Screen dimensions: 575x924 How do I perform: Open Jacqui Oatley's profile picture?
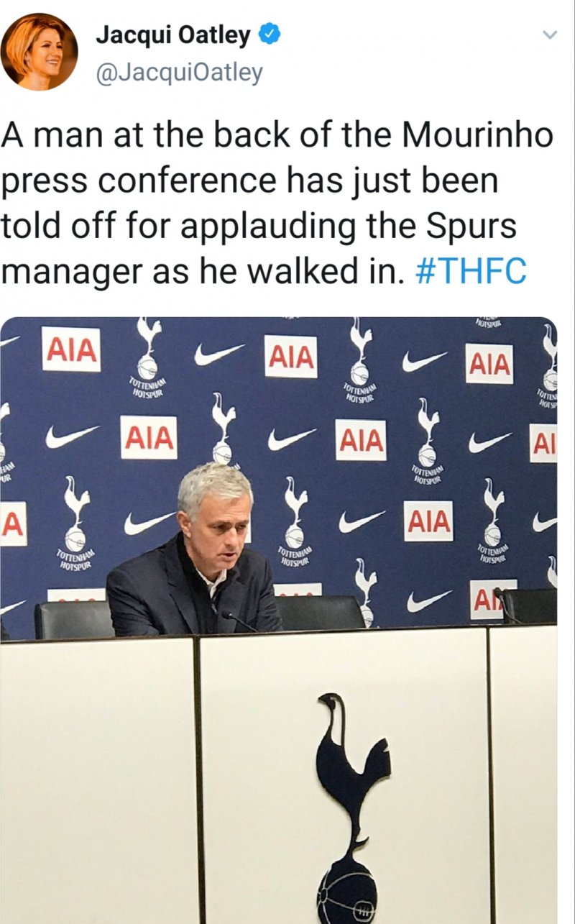click(39, 51)
